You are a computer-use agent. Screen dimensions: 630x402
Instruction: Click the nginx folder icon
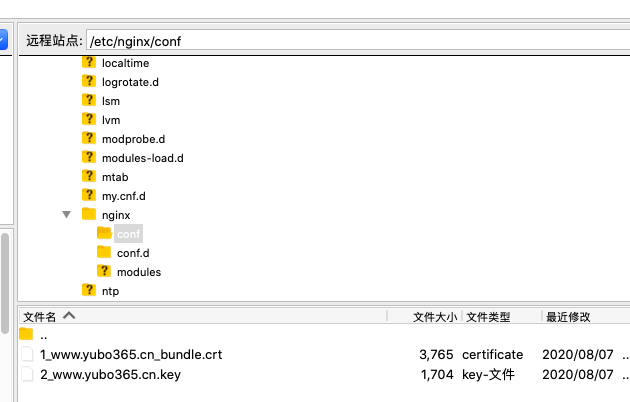(x=89, y=214)
